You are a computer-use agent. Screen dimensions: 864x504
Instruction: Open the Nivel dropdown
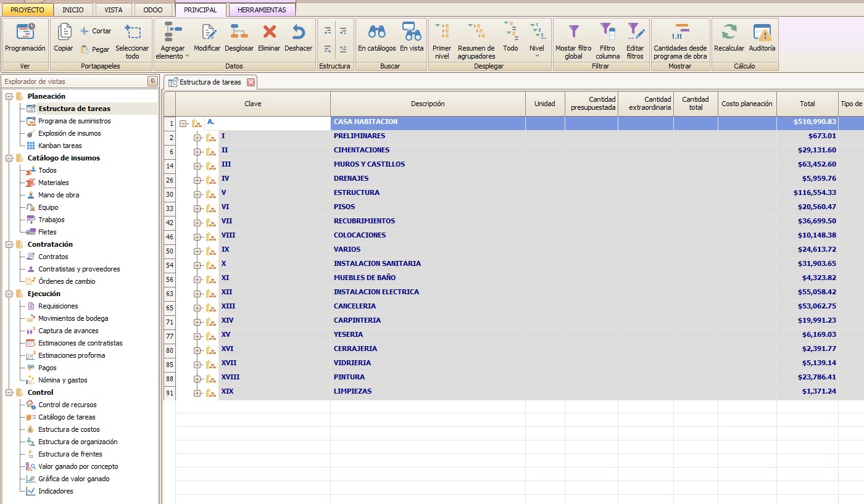[537, 41]
